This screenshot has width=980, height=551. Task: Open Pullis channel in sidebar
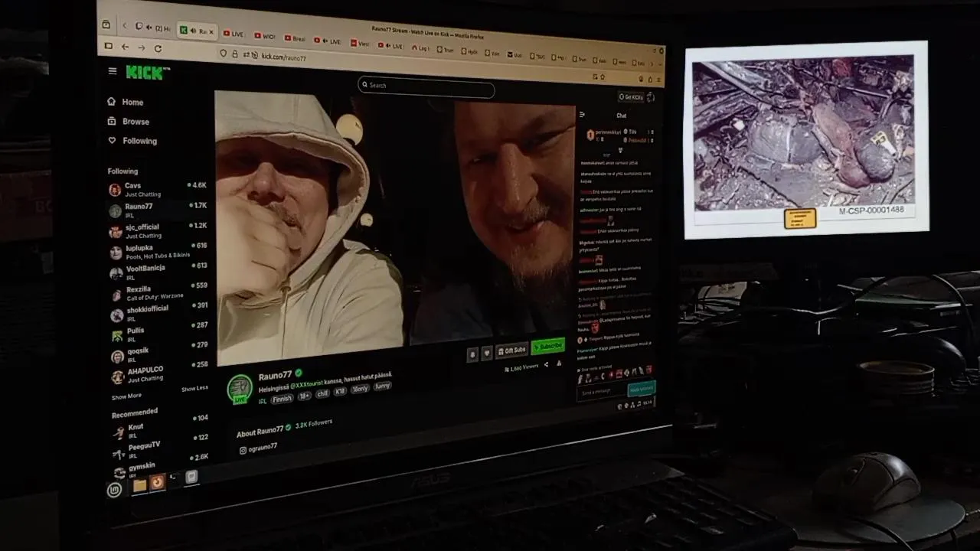click(158, 334)
